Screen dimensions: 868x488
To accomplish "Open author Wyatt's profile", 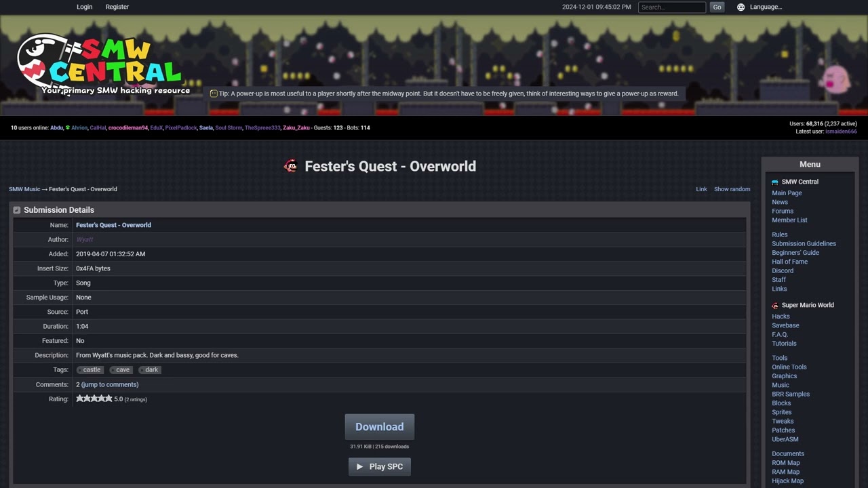I will (85, 239).
